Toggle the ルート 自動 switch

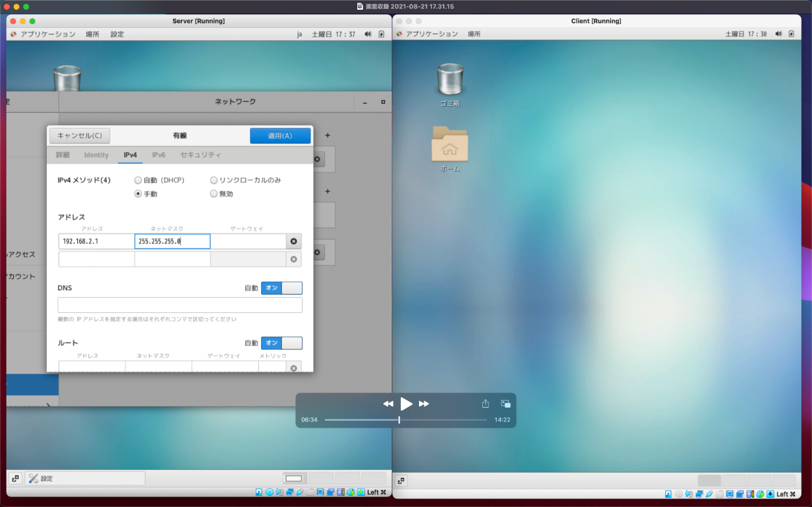coord(281,343)
